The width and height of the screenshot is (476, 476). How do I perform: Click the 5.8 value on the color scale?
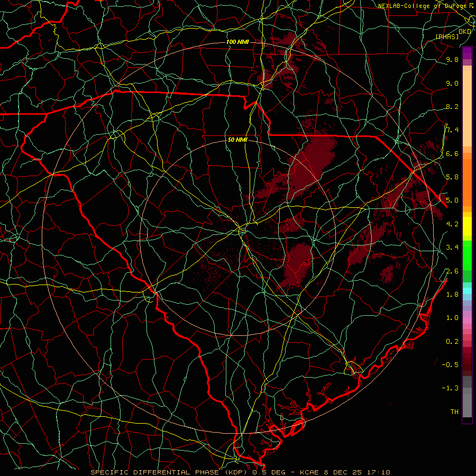click(x=452, y=177)
